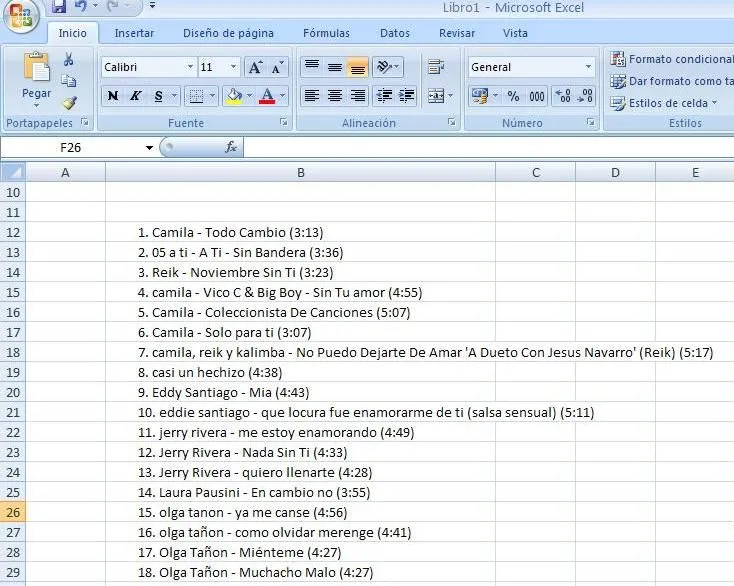This screenshot has width=734, height=586.
Task: Click merge and center icon
Action: 436,96
